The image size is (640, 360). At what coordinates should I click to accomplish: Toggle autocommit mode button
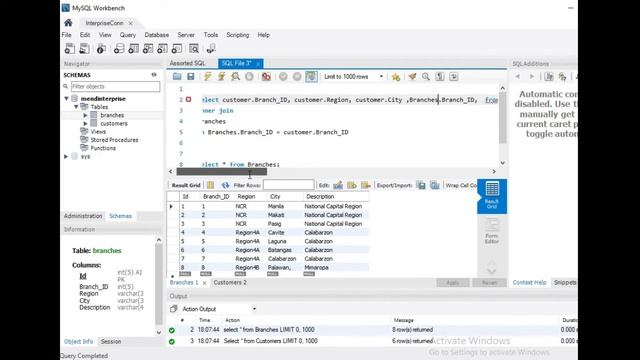click(311, 76)
